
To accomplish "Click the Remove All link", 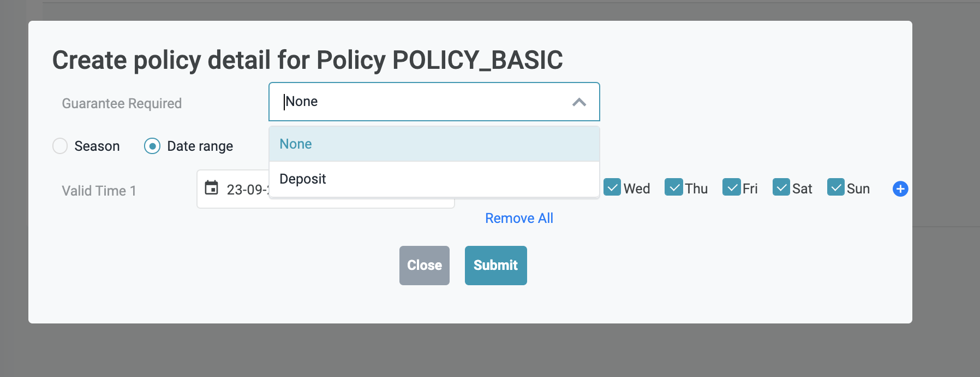I will click(519, 219).
